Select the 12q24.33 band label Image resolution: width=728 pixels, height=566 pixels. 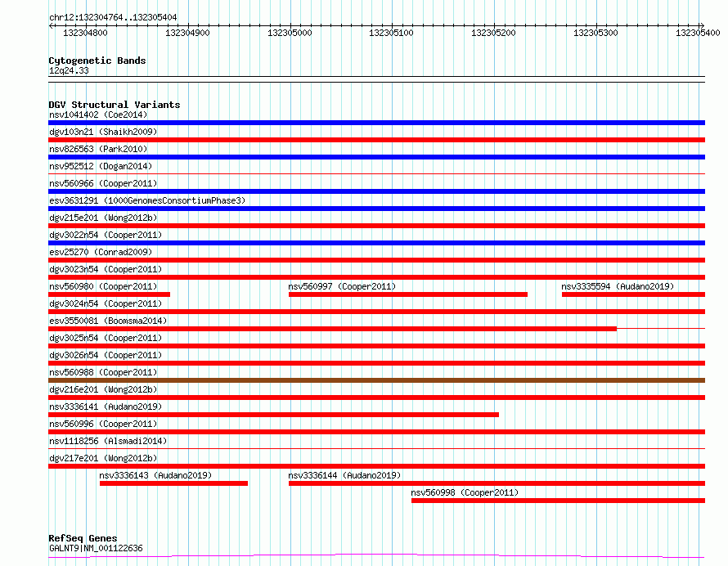pos(69,70)
